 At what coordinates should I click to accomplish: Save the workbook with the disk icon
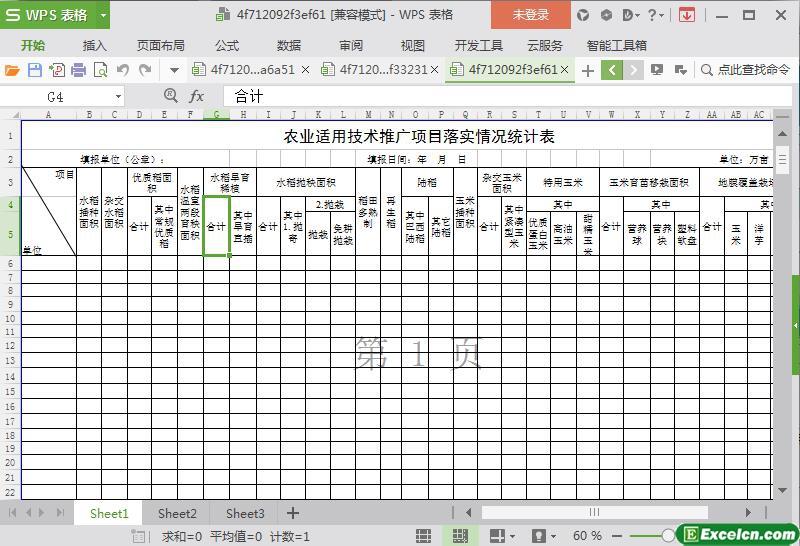tap(34, 69)
